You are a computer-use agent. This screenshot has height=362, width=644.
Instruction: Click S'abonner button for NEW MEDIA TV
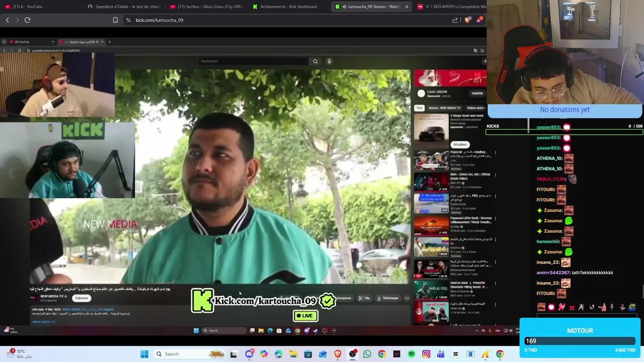(82, 298)
